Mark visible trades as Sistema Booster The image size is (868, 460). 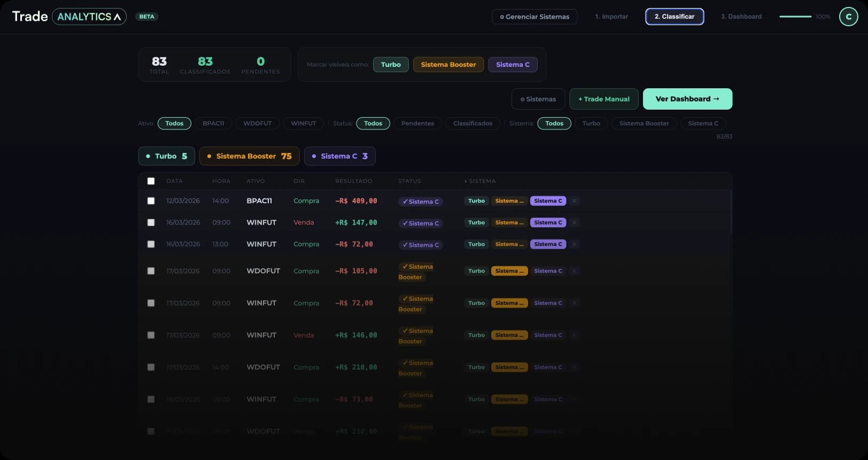click(x=448, y=65)
